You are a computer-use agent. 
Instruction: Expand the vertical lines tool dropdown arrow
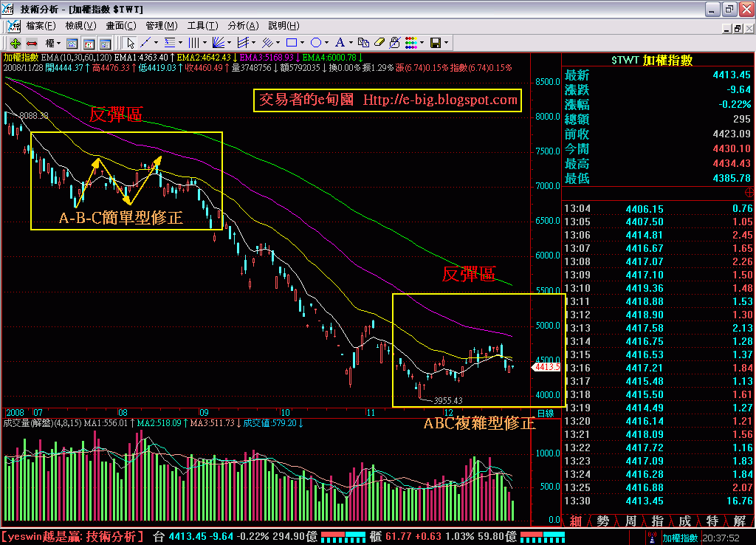pos(205,43)
